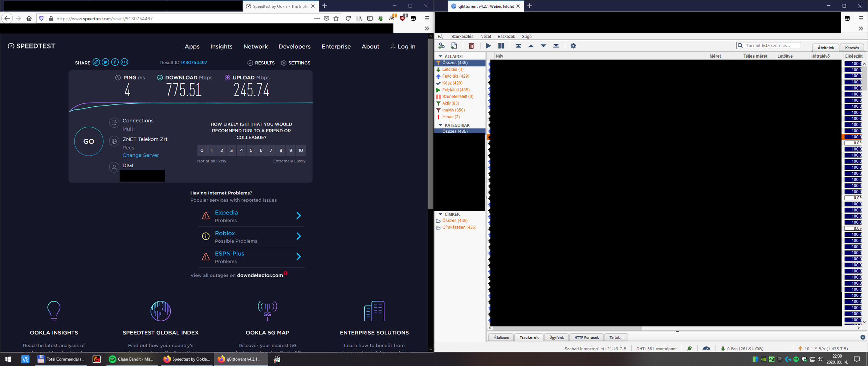Share result on Twitter
The height and width of the screenshot is (366, 868).
[x=106, y=62]
